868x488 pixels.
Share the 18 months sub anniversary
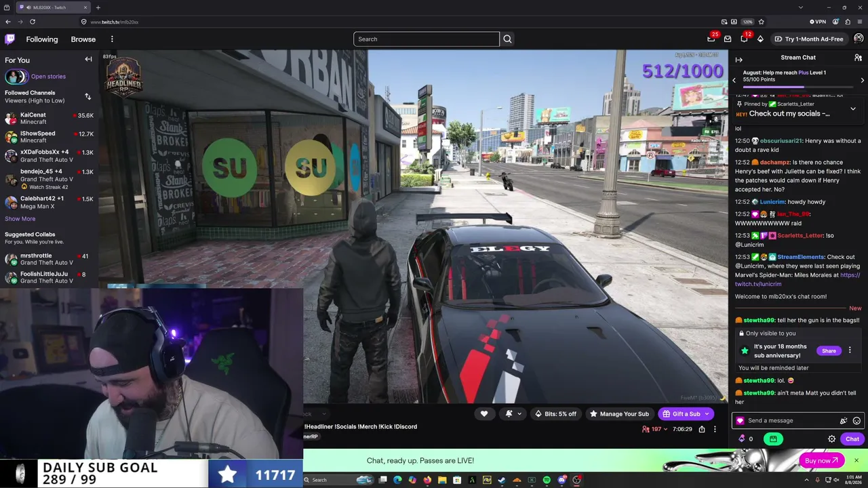click(x=829, y=350)
